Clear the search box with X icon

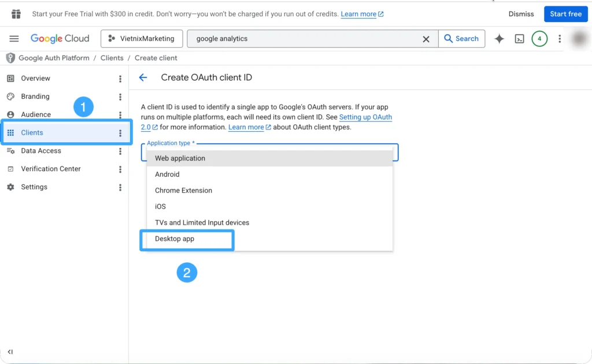pyautogui.click(x=426, y=39)
